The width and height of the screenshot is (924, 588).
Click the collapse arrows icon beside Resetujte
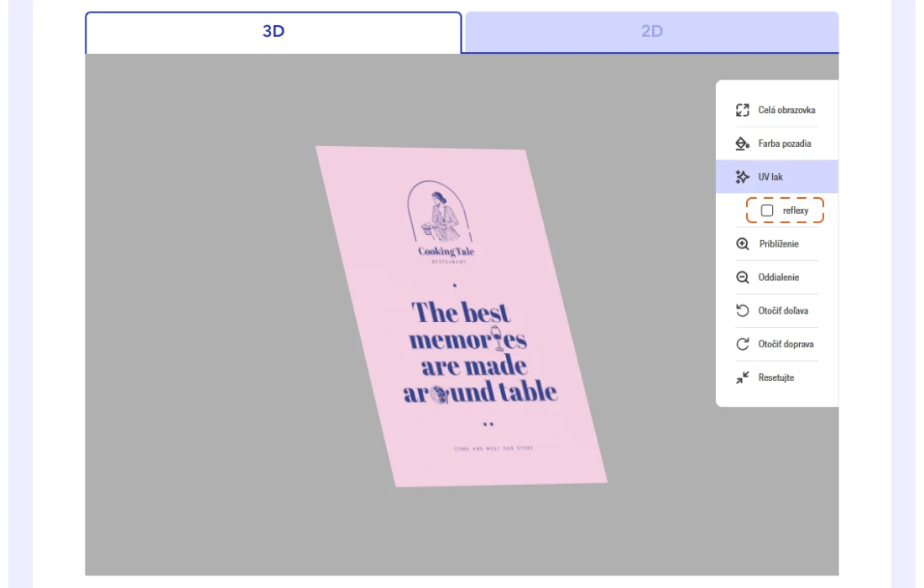pyautogui.click(x=742, y=378)
